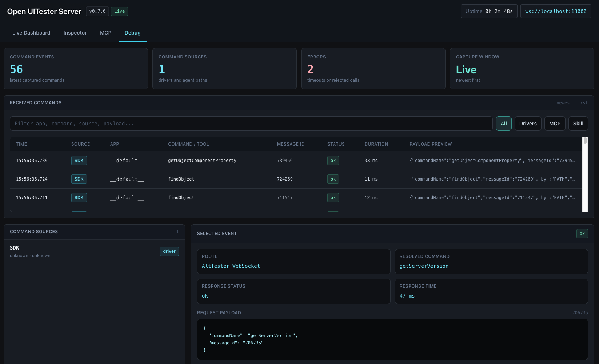Screen dimensions: 599x364
Task: Click the Response Status ok value
Action: click(x=205, y=296)
